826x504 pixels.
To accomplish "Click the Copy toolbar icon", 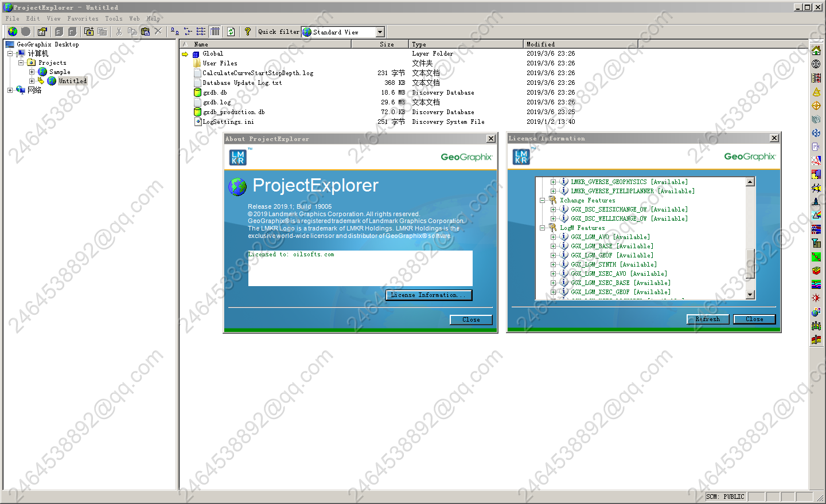I will [132, 32].
